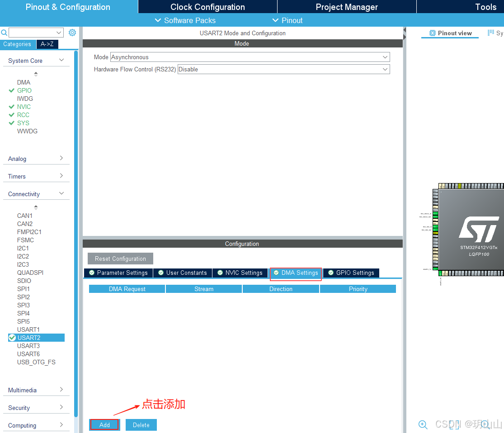Select QUADSPI under Connectivity
Image resolution: width=504 pixels, height=433 pixels.
click(30, 273)
